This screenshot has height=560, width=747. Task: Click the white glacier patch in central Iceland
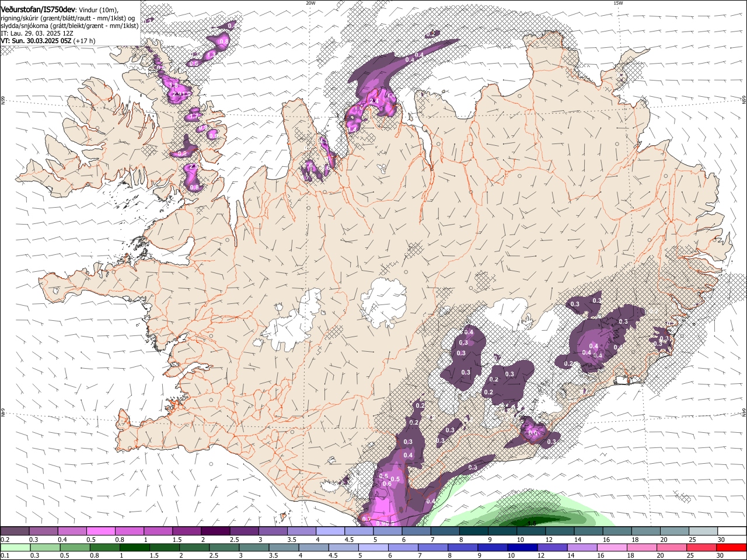tap(383, 302)
